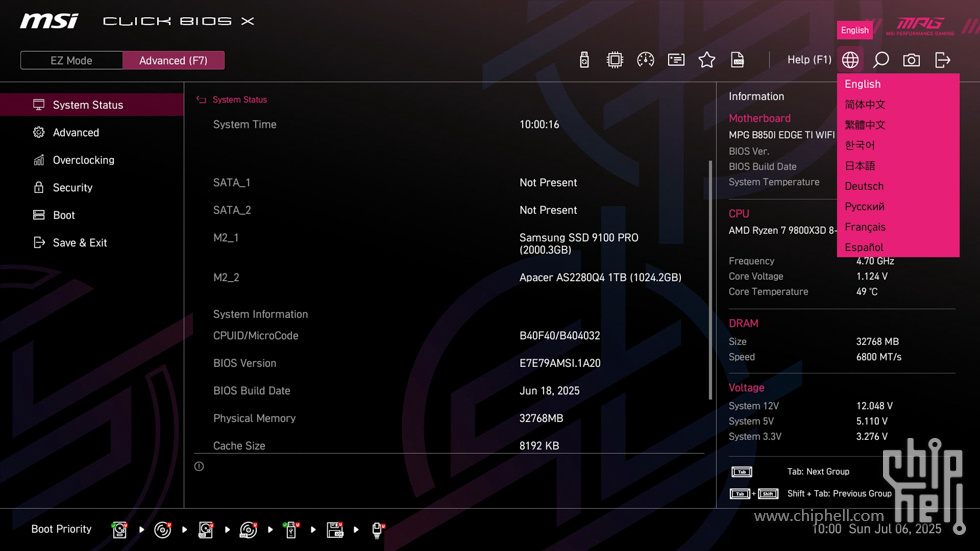
Task: Open the search magnifier icon
Action: pos(881,60)
